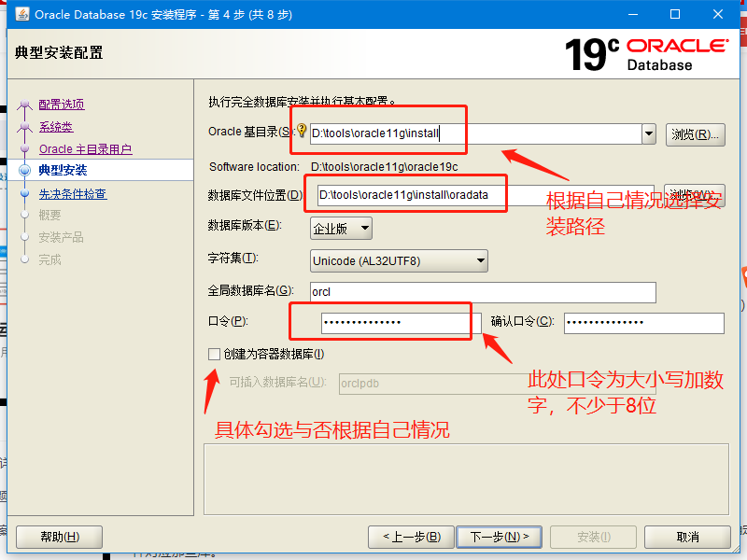Go to the 系统类 step
The image size is (747, 560).
(56, 127)
